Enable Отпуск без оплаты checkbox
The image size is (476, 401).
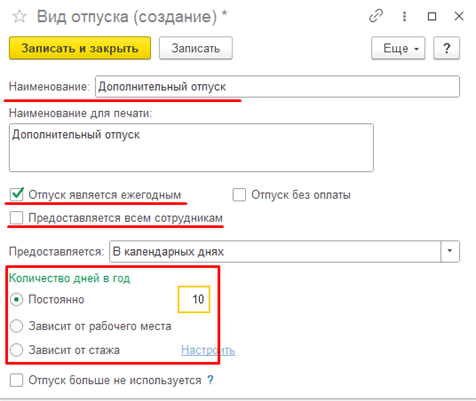(239, 195)
